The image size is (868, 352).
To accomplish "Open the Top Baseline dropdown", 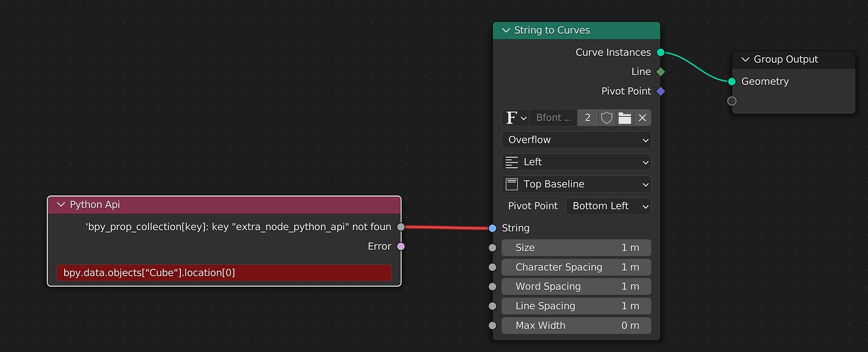I will pyautogui.click(x=576, y=184).
